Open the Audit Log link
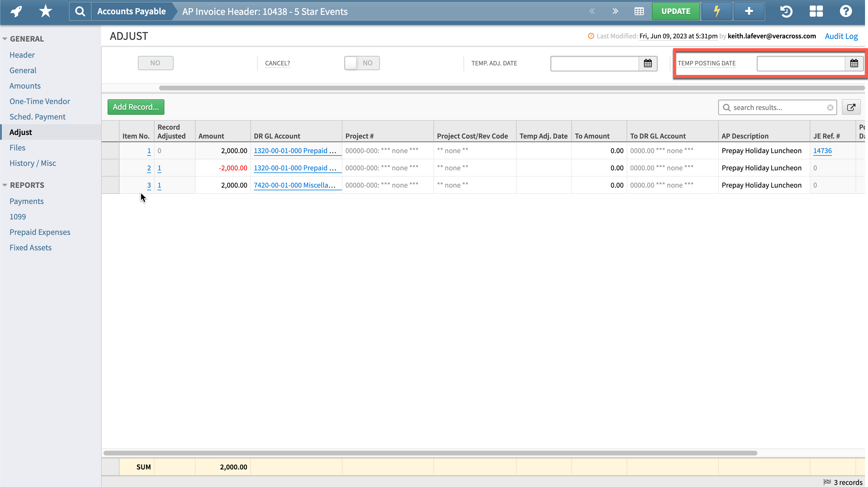Viewport: 868px width, 487px height. (841, 36)
